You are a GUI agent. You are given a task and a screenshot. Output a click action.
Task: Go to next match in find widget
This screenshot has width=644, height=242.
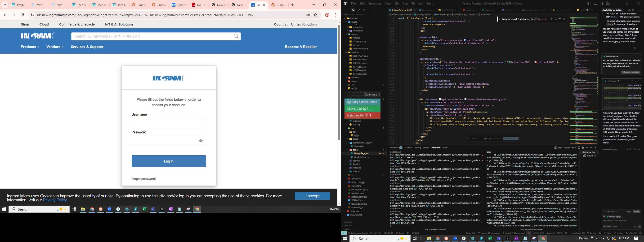[556, 19]
